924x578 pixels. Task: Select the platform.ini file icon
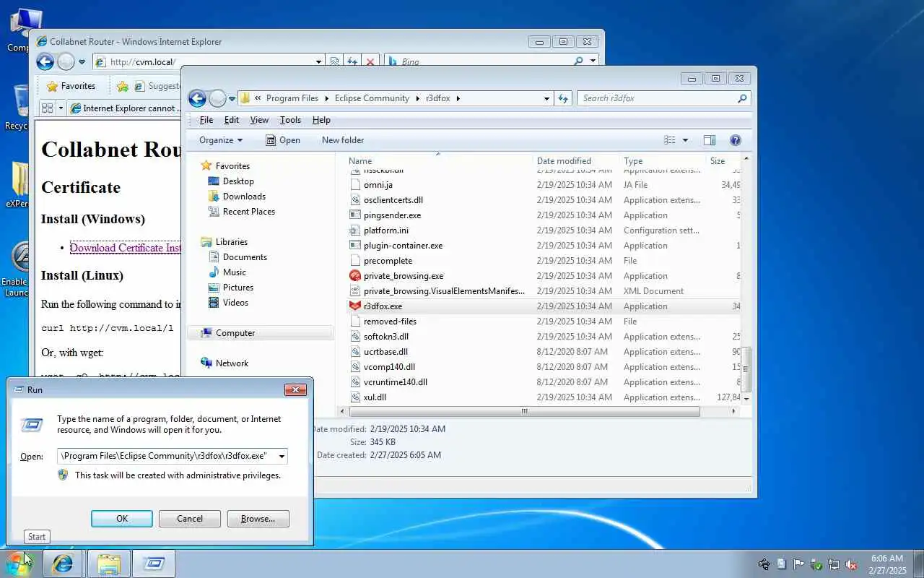(354, 230)
